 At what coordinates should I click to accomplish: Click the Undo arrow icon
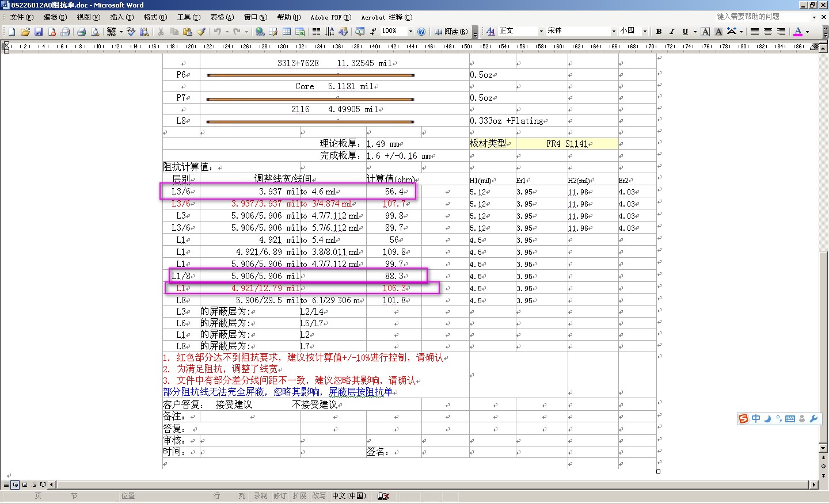(217, 32)
